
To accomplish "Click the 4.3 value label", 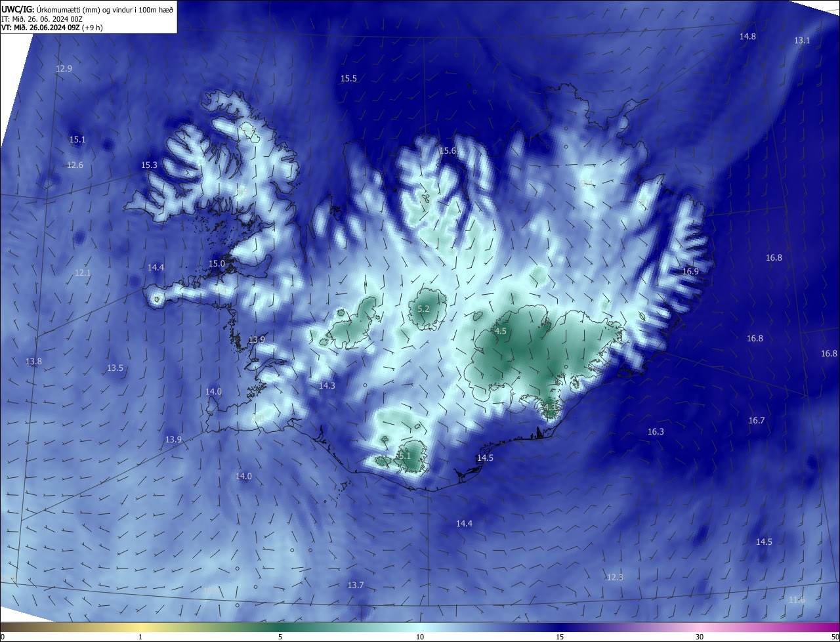I will point(549,408).
